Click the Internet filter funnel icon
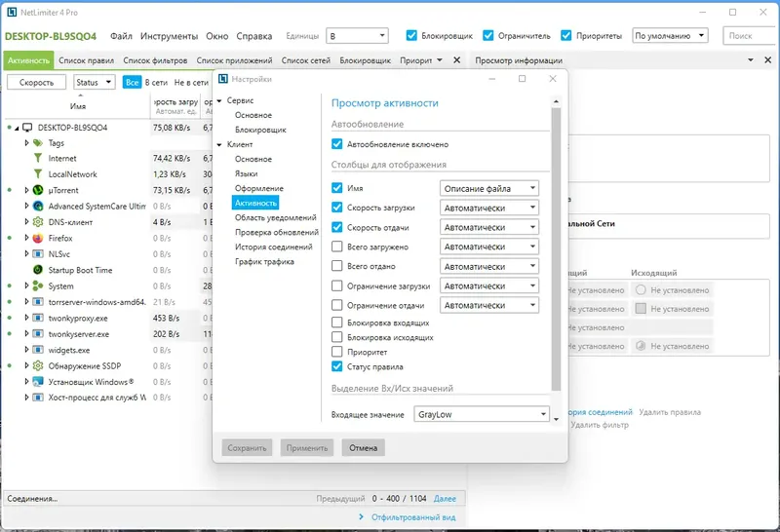The width and height of the screenshot is (780, 532). 38,158
